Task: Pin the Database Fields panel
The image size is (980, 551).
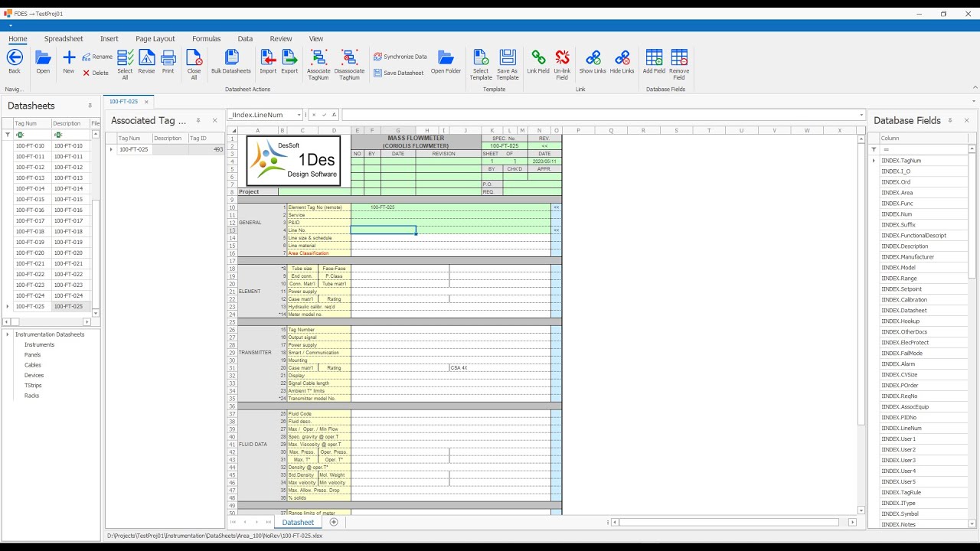Action: point(950,120)
